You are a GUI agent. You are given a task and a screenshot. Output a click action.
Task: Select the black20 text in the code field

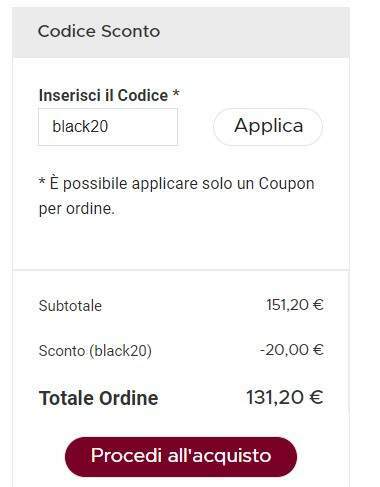(80, 127)
